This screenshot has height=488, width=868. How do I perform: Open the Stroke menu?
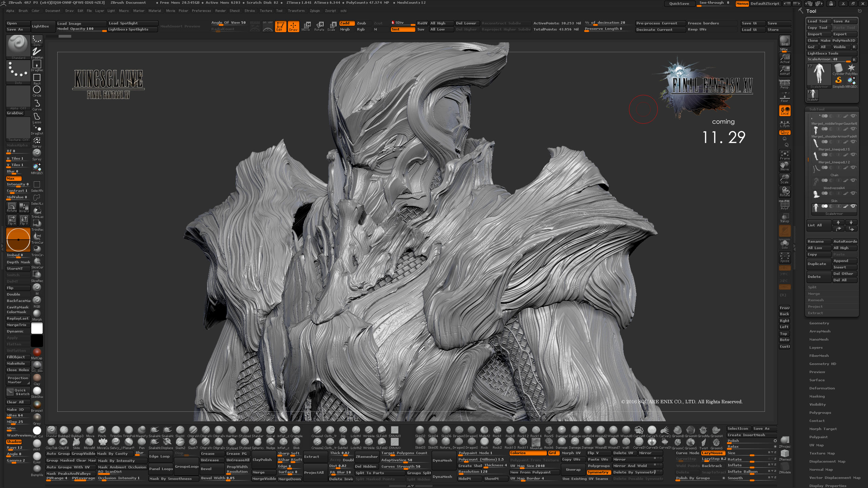(250, 11)
